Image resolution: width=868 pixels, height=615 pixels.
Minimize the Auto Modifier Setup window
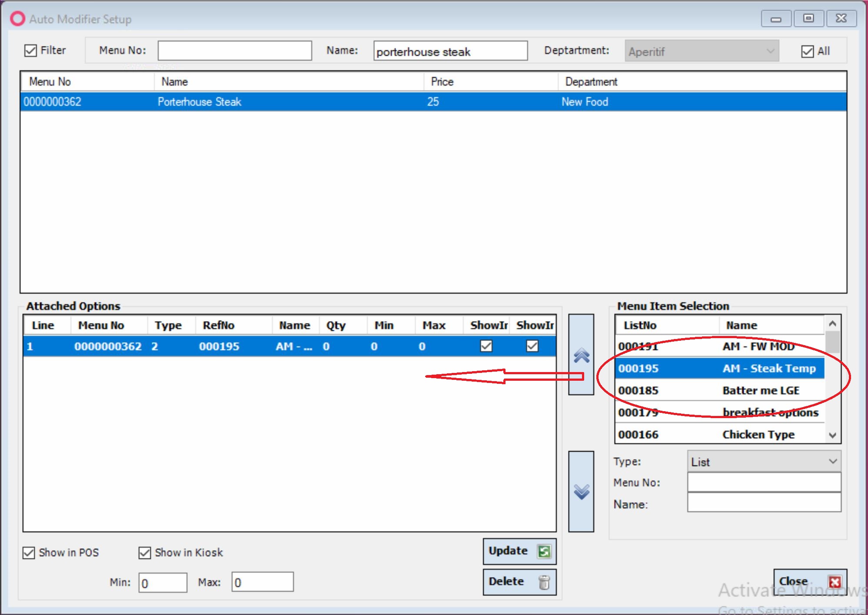(776, 19)
